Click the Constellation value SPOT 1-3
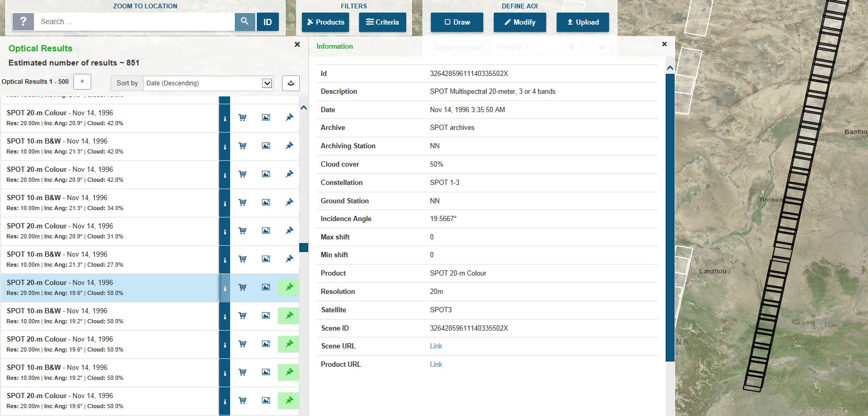 pos(444,182)
